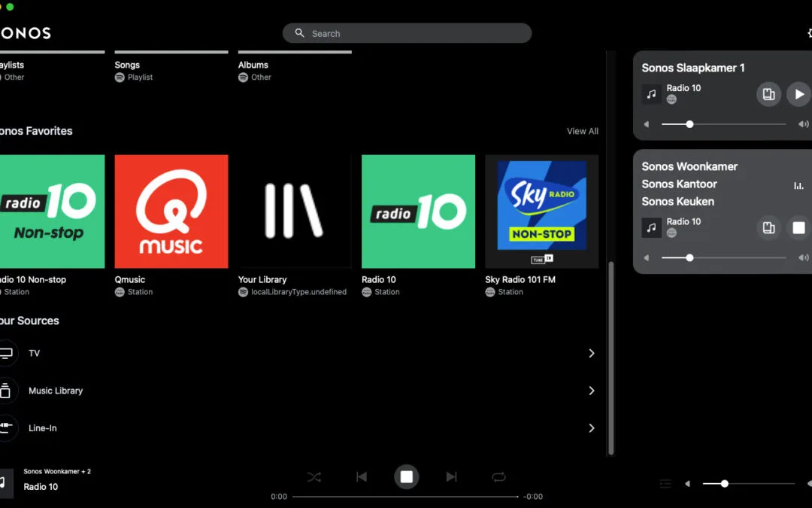Click the "Radio 10" label under favorites
812x508 pixels.
pos(378,279)
